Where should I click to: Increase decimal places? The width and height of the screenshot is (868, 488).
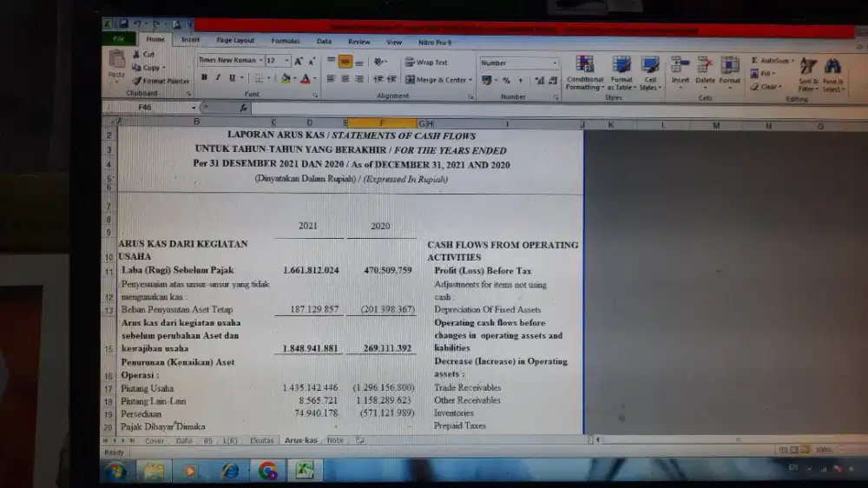point(539,81)
